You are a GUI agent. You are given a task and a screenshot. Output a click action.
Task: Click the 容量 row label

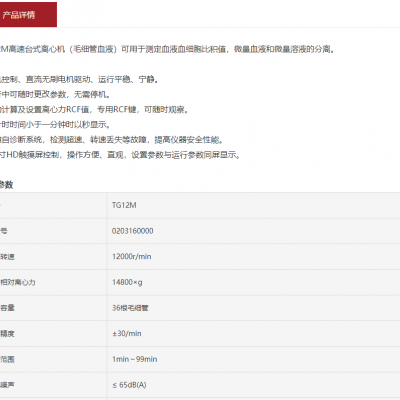[7, 308]
